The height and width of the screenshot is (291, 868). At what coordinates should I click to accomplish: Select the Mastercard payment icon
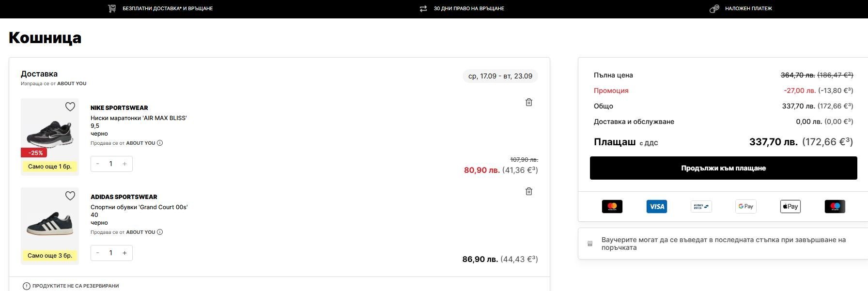click(x=612, y=207)
